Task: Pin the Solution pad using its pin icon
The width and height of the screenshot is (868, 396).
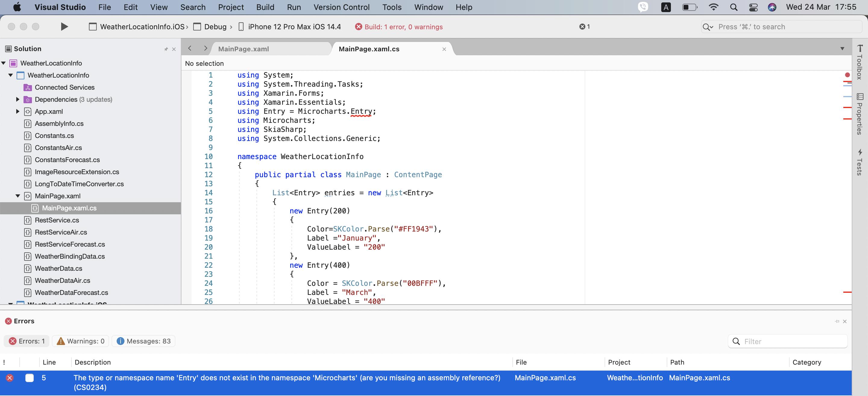Action: [x=166, y=49]
